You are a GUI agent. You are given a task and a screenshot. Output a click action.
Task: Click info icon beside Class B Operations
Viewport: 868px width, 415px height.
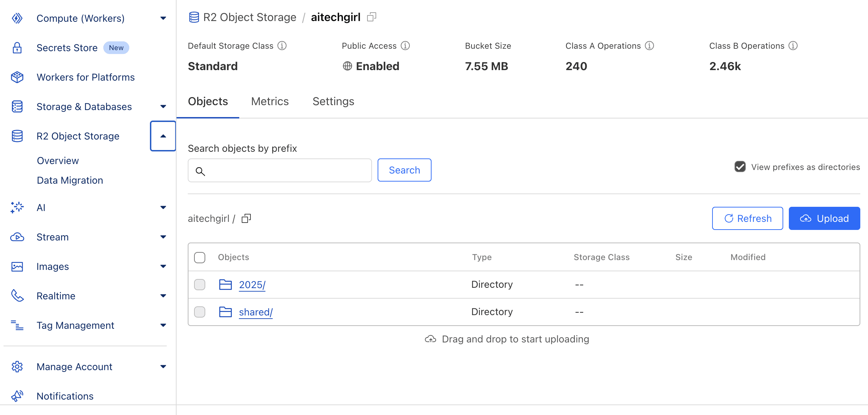793,46
